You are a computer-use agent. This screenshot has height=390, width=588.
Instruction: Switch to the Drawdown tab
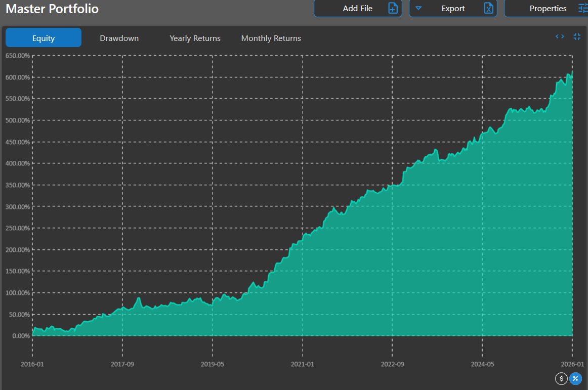pyautogui.click(x=119, y=38)
